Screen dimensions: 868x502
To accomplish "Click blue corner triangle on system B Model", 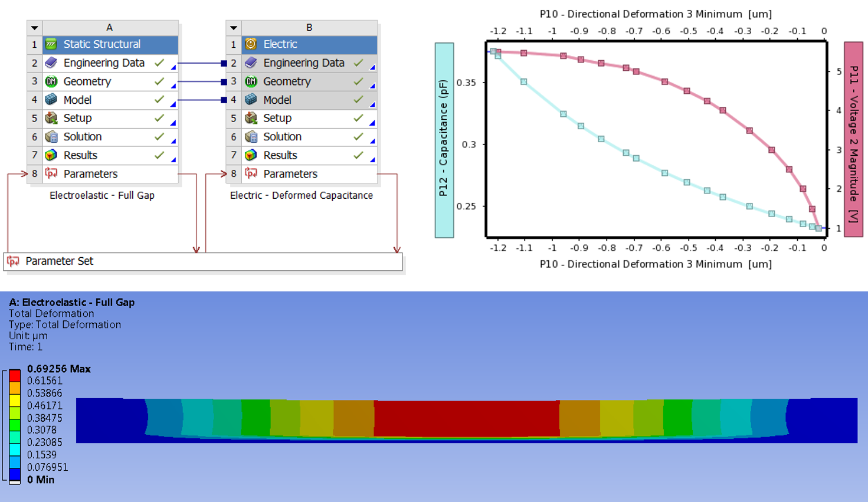I will coord(372,104).
